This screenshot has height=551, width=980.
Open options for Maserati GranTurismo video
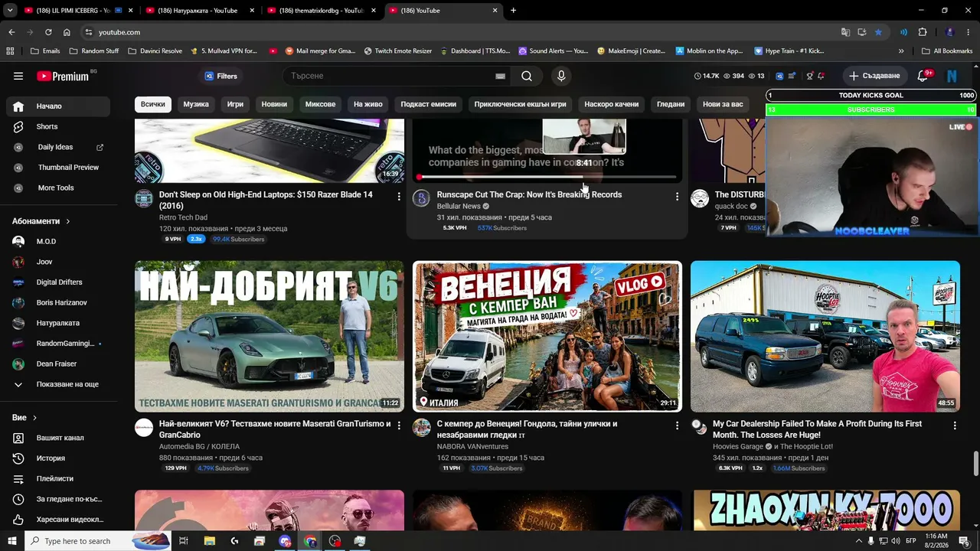pyautogui.click(x=398, y=425)
